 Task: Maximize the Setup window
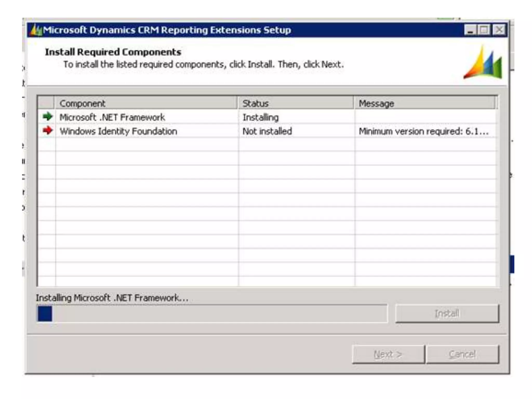point(484,30)
